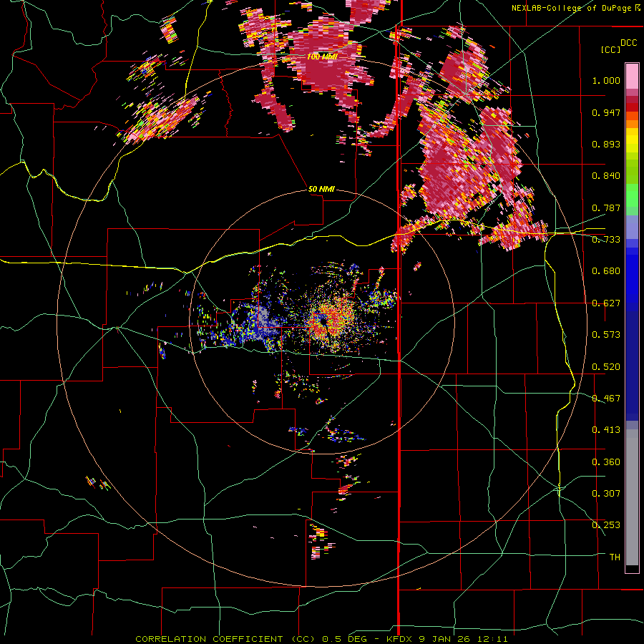
Task: Click the 1.000 legend value
Action: (606, 80)
